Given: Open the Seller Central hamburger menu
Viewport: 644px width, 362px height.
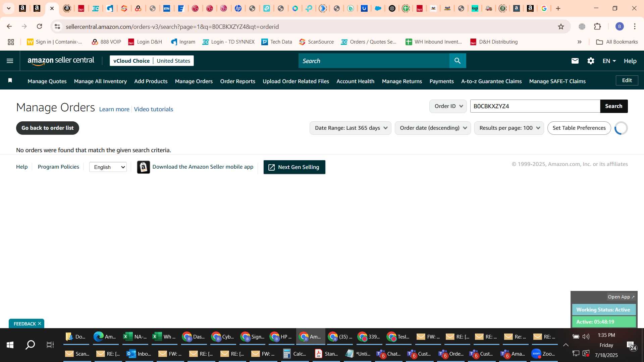Looking at the screenshot, I should coord(10,61).
